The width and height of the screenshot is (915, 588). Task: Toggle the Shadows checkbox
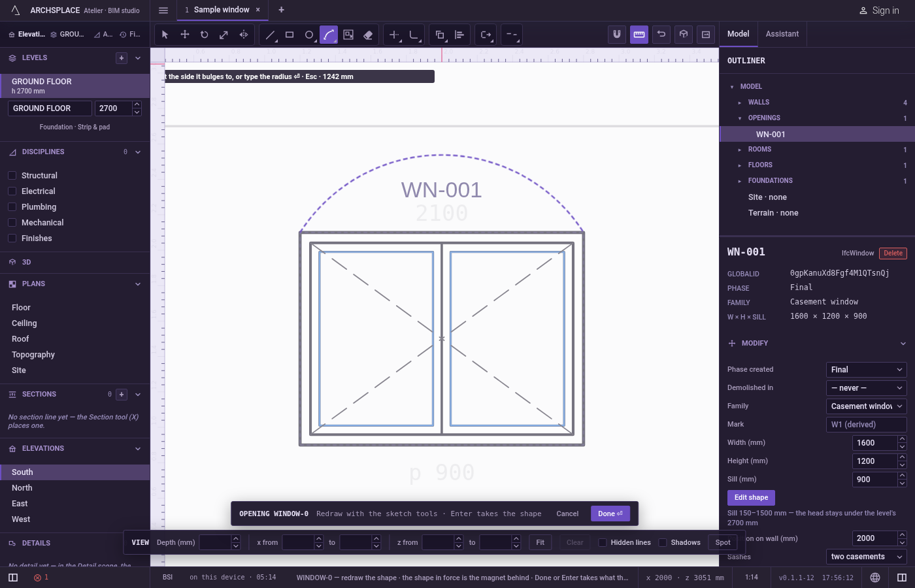point(663,542)
